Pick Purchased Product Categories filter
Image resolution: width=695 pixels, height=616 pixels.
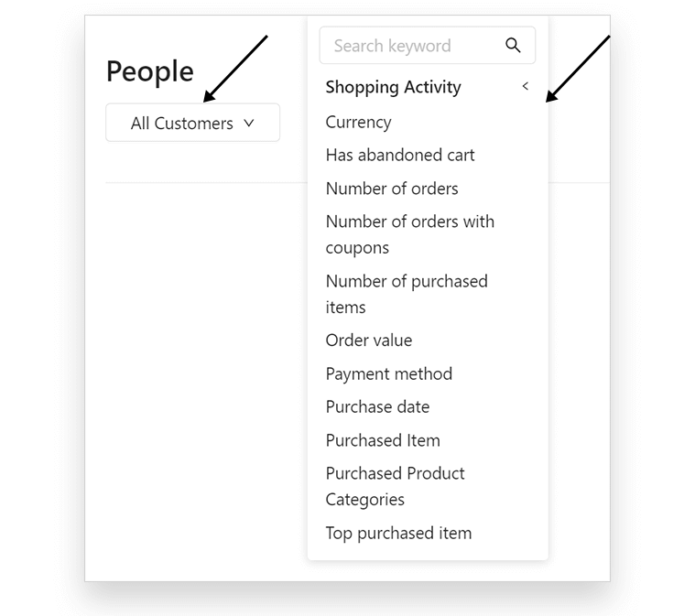(x=395, y=486)
